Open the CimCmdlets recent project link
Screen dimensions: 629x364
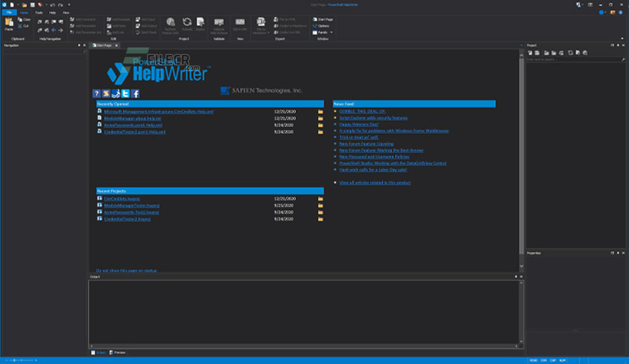tap(122, 199)
